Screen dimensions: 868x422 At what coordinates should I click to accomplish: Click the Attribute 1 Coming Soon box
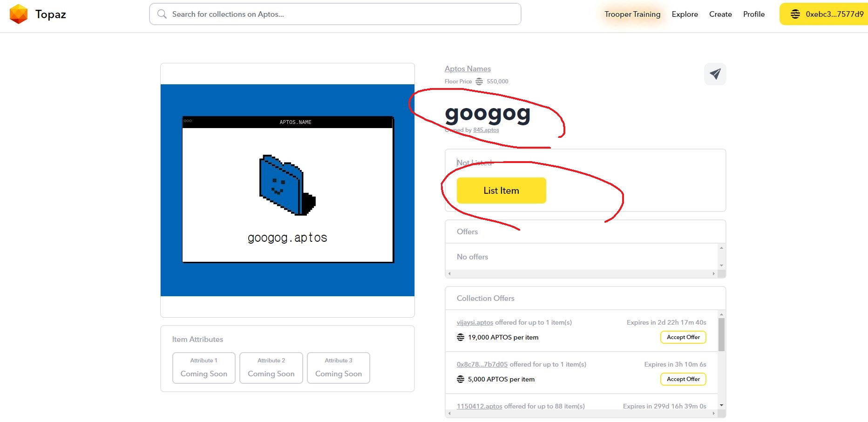pyautogui.click(x=204, y=368)
